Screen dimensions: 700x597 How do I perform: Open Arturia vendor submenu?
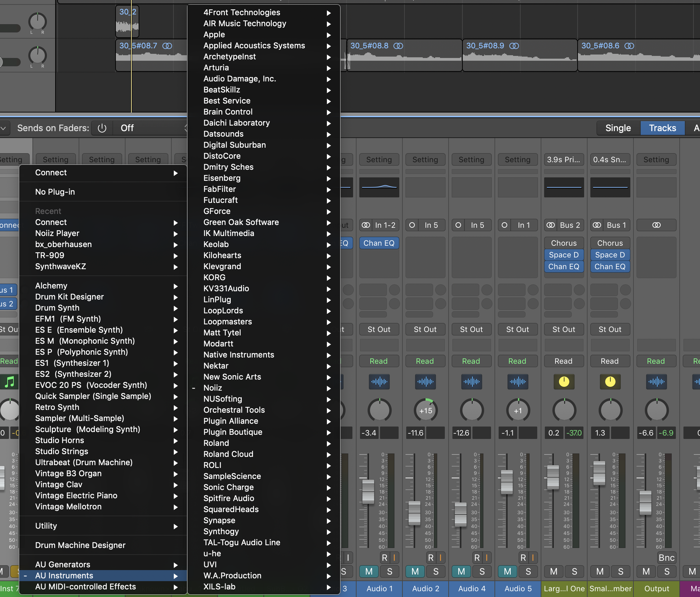click(x=264, y=68)
